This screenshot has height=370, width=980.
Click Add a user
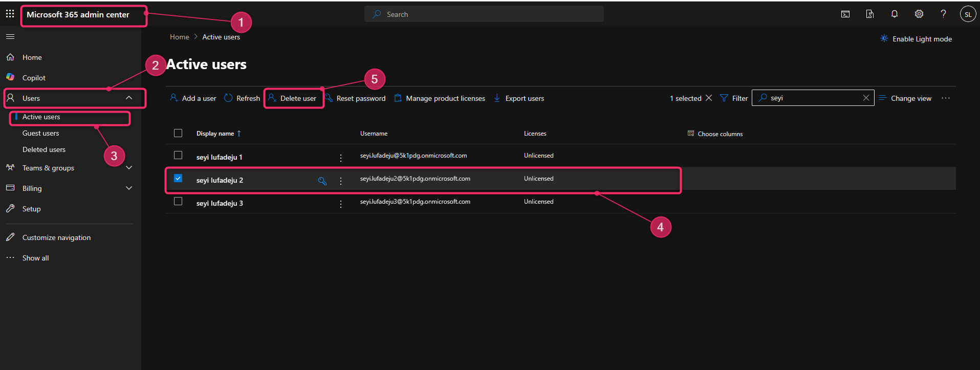coord(193,98)
